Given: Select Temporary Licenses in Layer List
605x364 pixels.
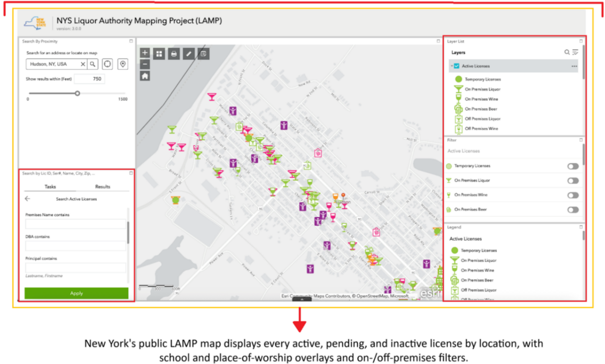Looking at the screenshot, I should tap(483, 79).
